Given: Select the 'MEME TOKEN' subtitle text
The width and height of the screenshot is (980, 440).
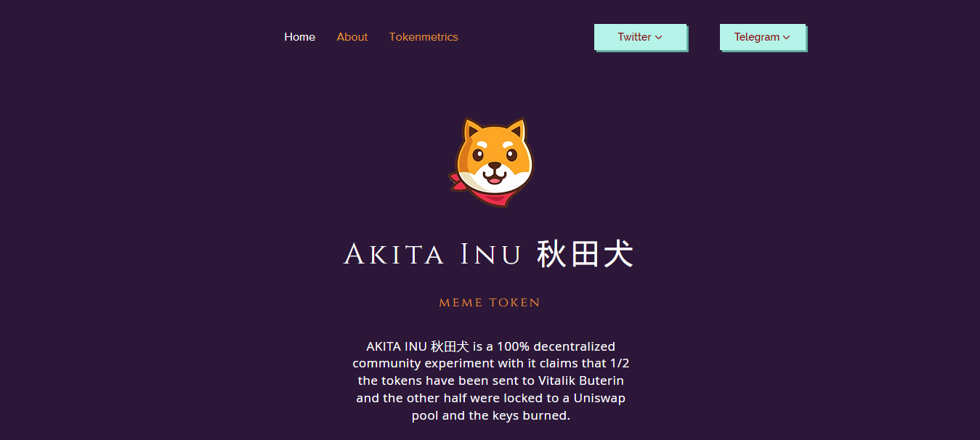Looking at the screenshot, I should (490, 303).
